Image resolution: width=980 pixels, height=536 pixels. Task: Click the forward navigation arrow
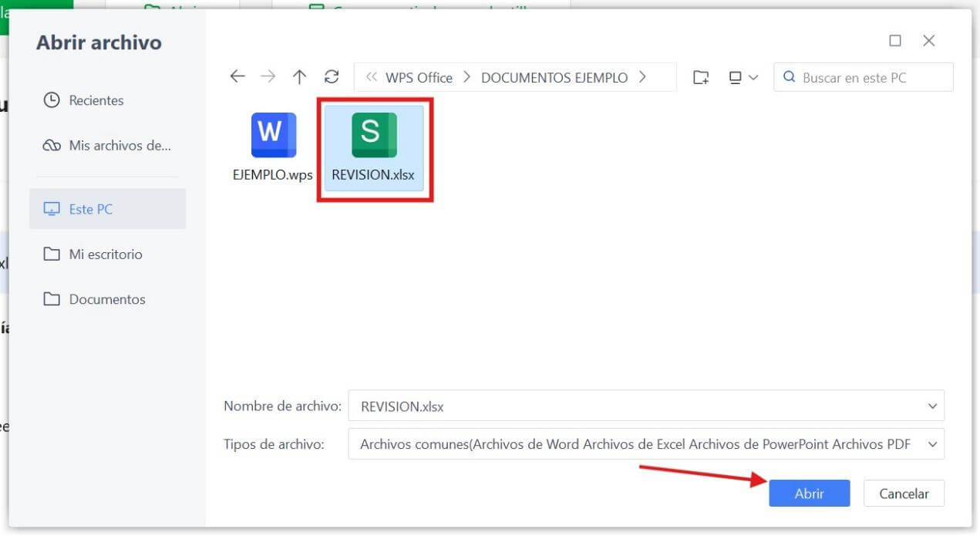pyautogui.click(x=268, y=76)
